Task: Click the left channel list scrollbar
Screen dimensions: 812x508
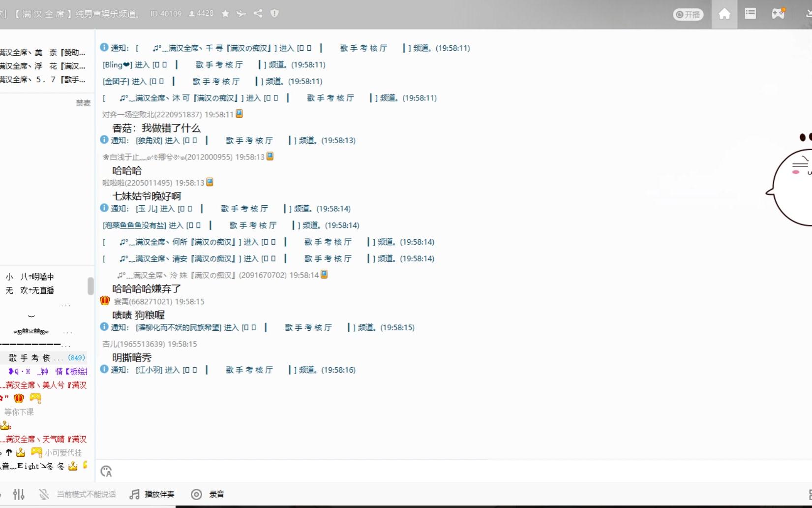Action: [x=90, y=286]
